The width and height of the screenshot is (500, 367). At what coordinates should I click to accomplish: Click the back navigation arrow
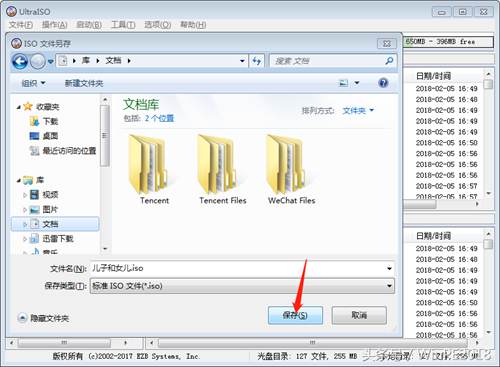20,61
